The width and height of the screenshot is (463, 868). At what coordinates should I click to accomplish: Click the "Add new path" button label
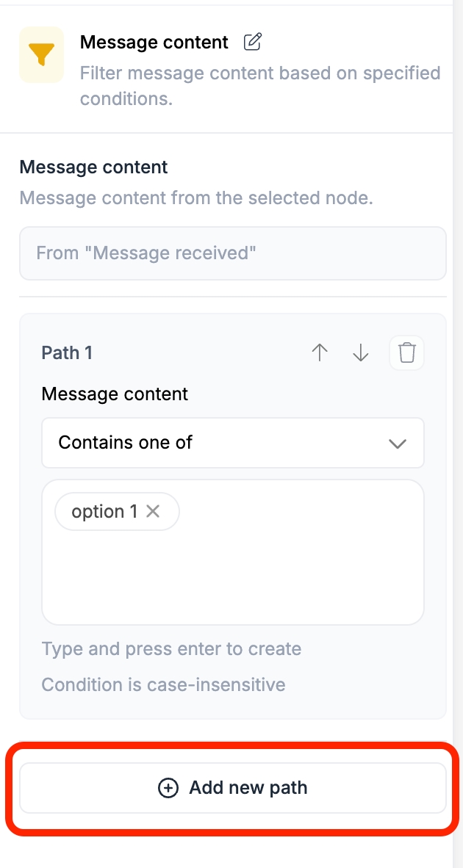(248, 788)
